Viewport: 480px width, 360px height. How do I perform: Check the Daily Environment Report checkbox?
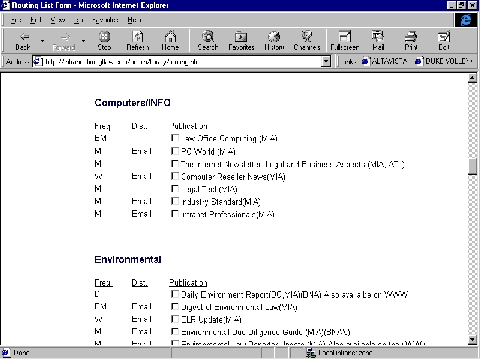175,294
